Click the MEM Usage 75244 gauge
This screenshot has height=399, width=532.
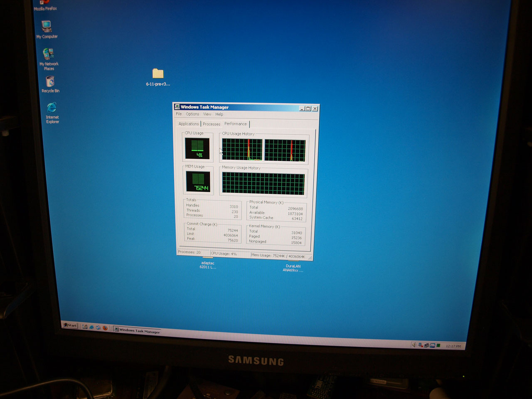(198, 182)
